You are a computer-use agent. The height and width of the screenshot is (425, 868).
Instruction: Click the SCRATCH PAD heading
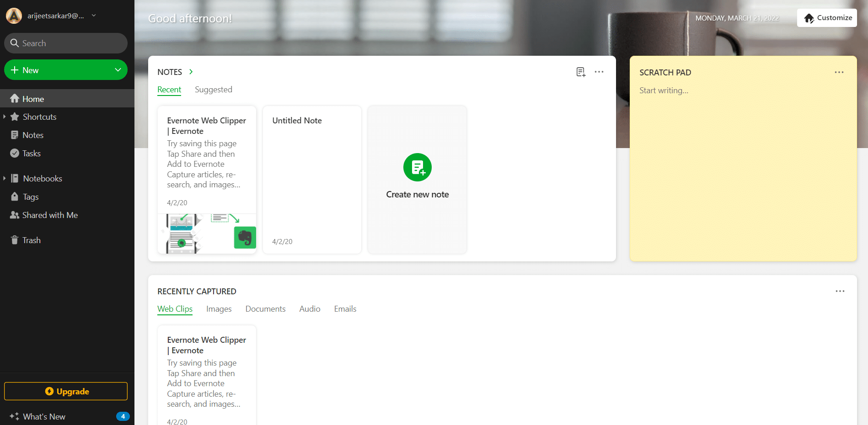(x=665, y=73)
